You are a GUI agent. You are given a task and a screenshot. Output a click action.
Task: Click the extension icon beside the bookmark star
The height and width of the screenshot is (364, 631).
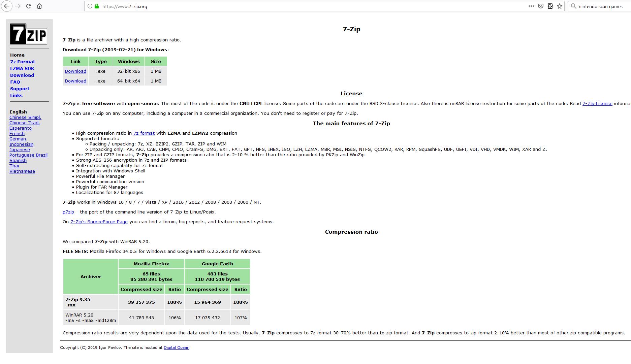[x=550, y=6]
